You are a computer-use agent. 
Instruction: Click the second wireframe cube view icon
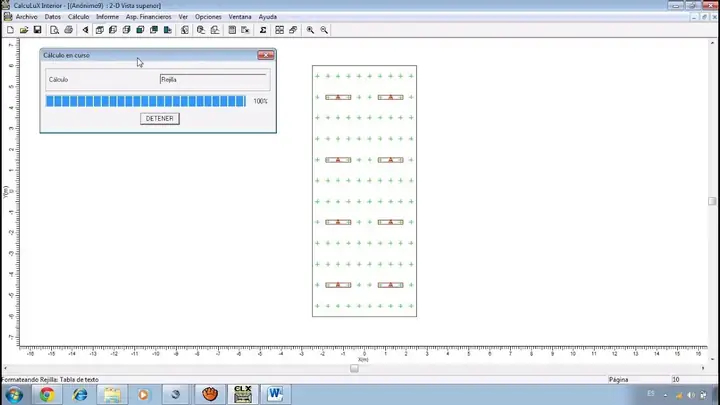tap(113, 30)
